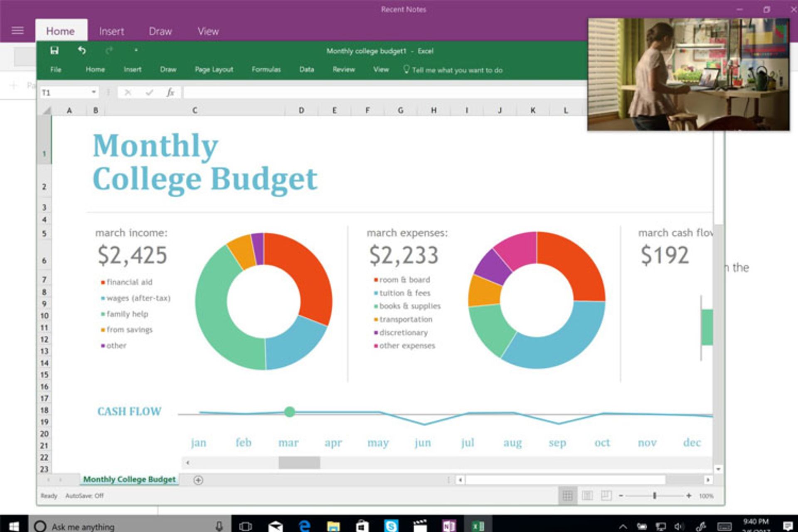Click the Save icon in Excel
The width and height of the screenshot is (798, 532).
[x=54, y=51]
